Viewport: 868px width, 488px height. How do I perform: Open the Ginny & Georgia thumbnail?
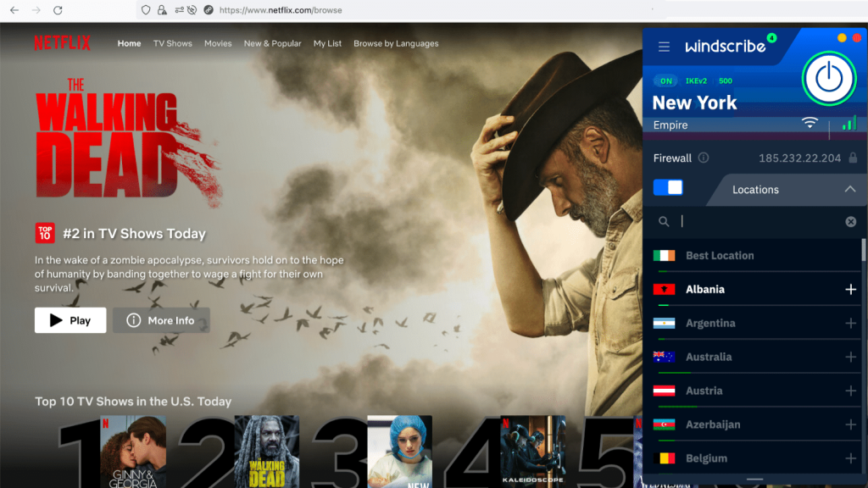[133, 452]
